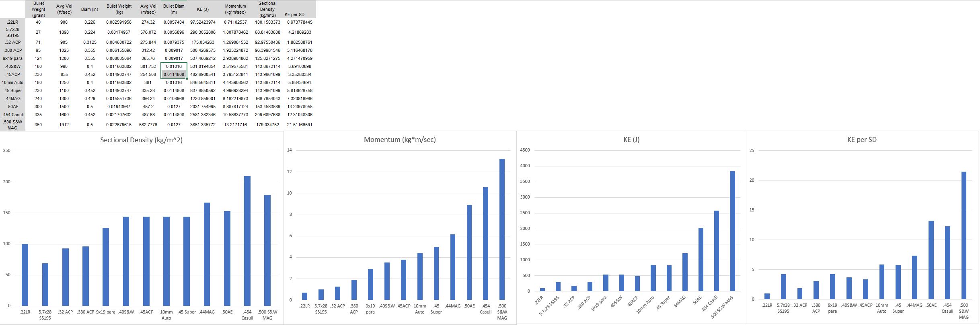Select the 5.7x28 SS195 bar in Sectional Density chart
This screenshot has height=326, width=980.
[45, 285]
